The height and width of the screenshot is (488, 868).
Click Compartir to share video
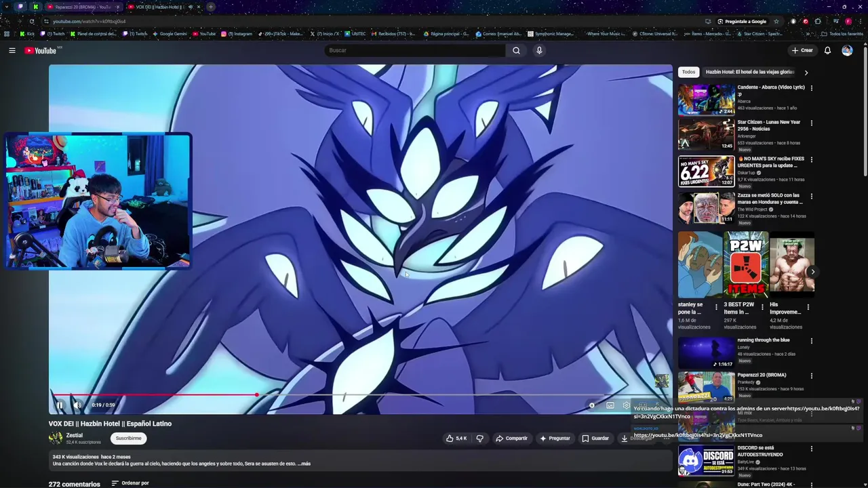click(511, 439)
